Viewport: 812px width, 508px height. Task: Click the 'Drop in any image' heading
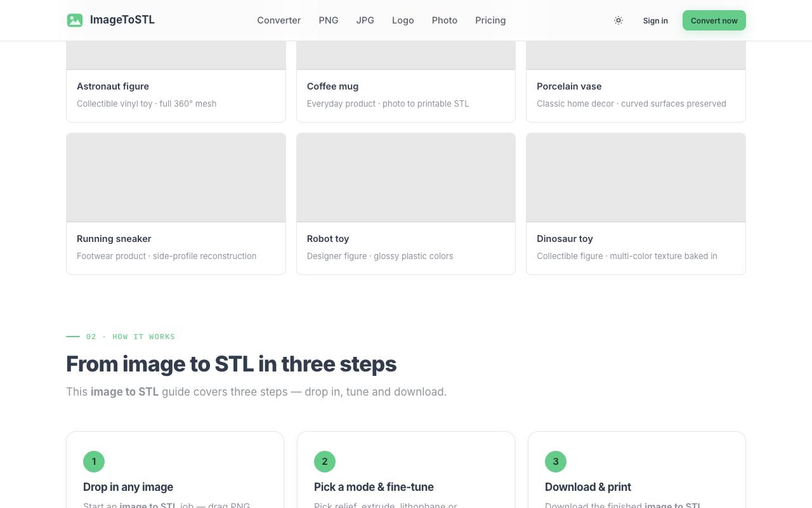[128, 487]
